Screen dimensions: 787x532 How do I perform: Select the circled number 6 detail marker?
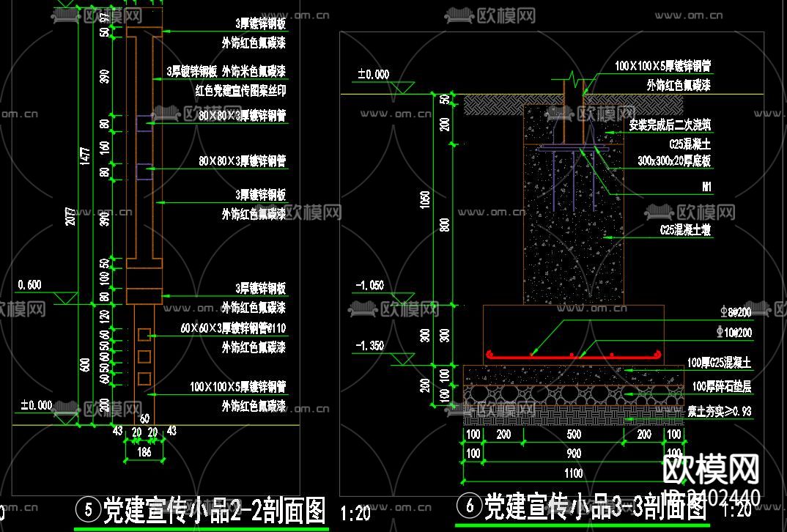[x=470, y=506]
